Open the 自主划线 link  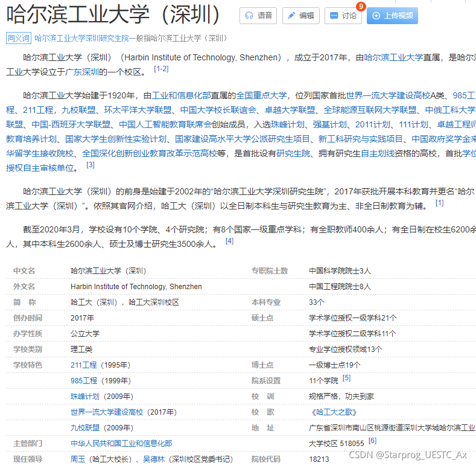click(x=378, y=154)
